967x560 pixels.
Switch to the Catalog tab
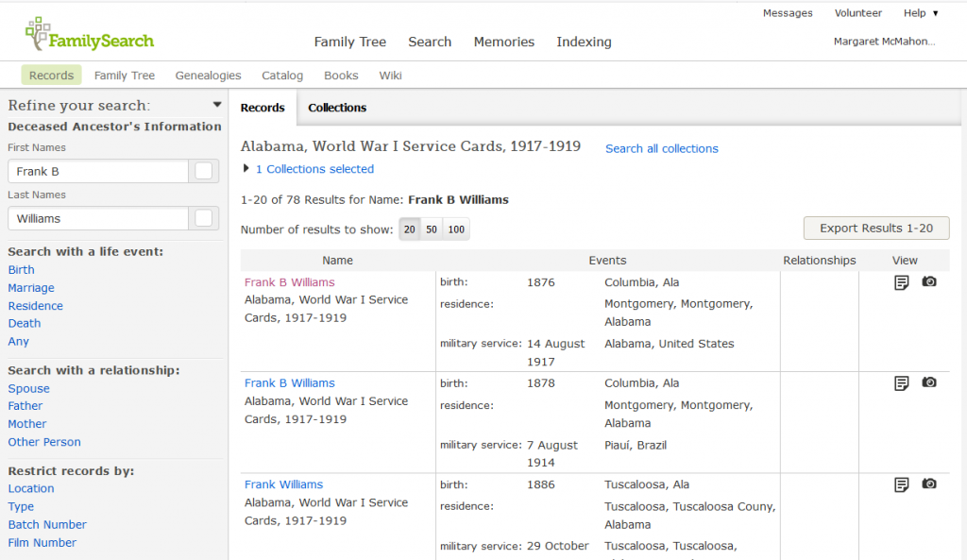[x=282, y=76]
